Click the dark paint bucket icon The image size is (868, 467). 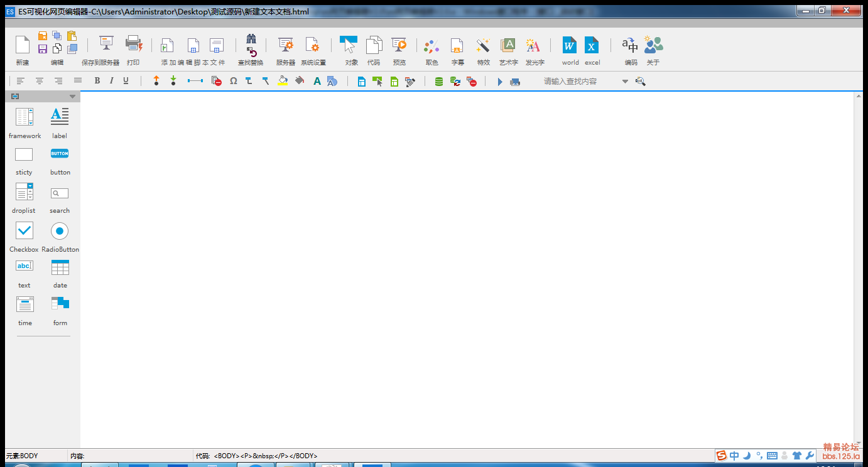300,81
